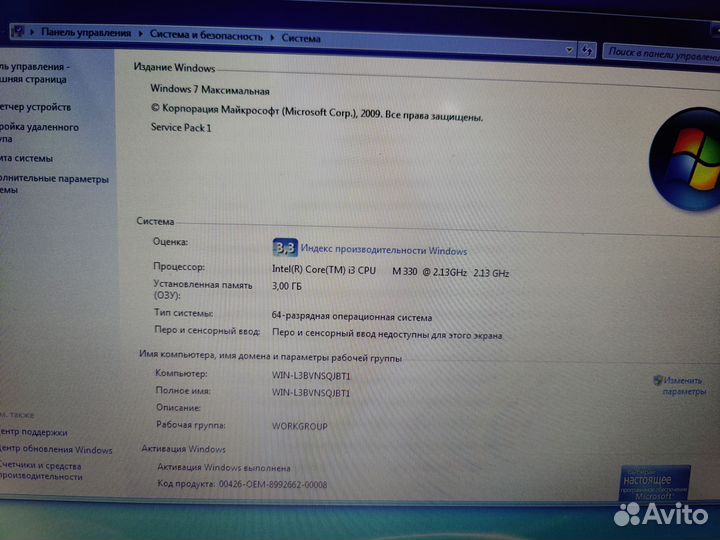
Task: Click the Windows logo image
Action: (685, 159)
